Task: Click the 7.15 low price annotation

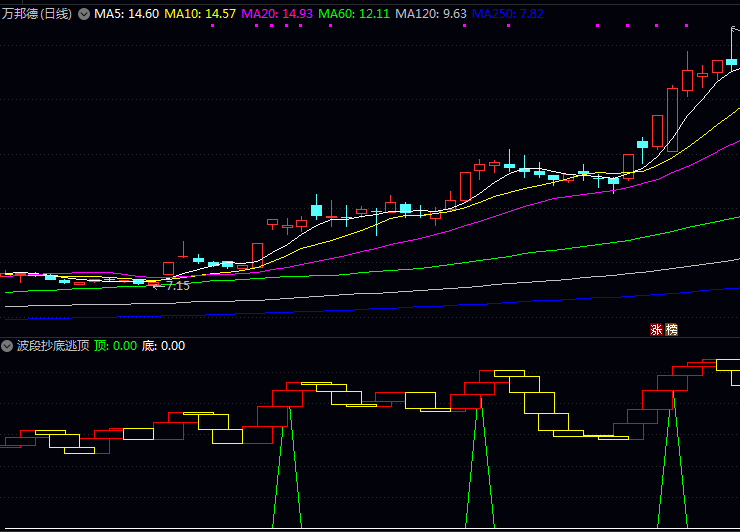Action: (x=177, y=286)
